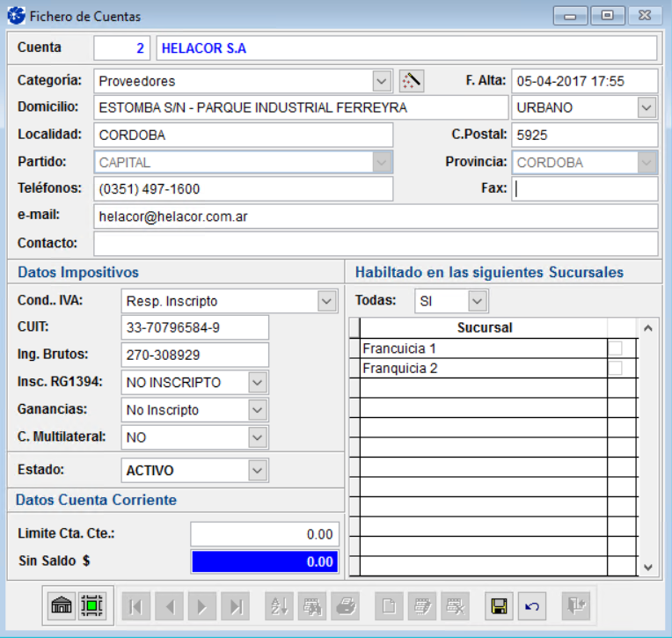Open the Provincia CORDOBA dropdown
672x638 pixels.
pos(646,163)
